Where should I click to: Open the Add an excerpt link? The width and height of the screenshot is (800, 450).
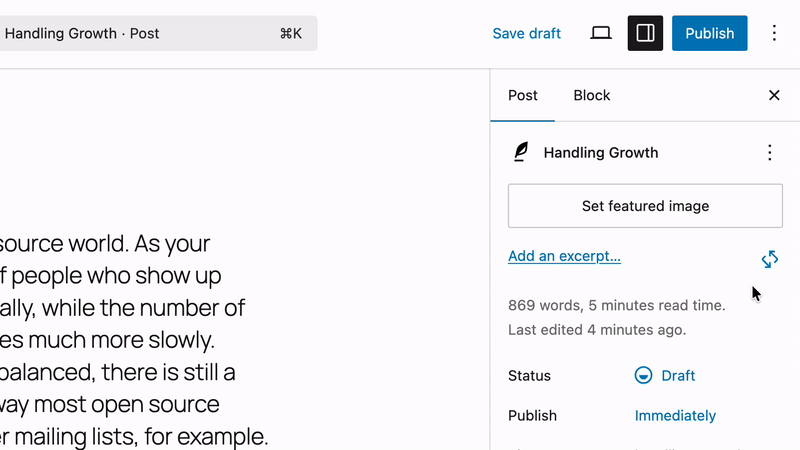coord(564,256)
